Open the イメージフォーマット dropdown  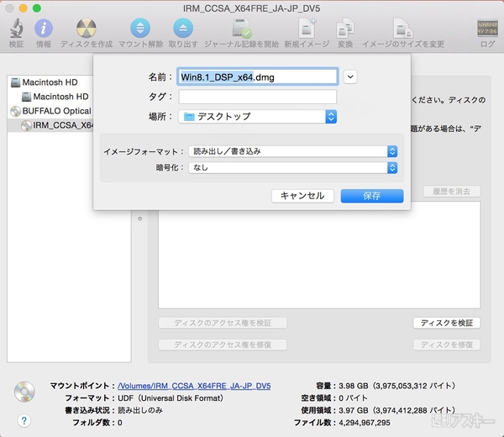(293, 151)
